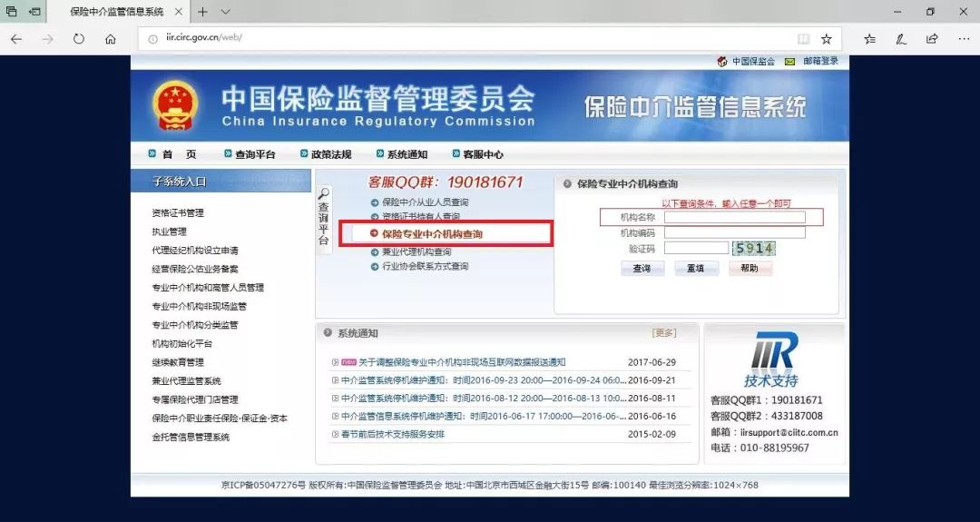Click 保险专业中介机构查询 query link
This screenshot has width=980, height=522.
tap(433, 234)
